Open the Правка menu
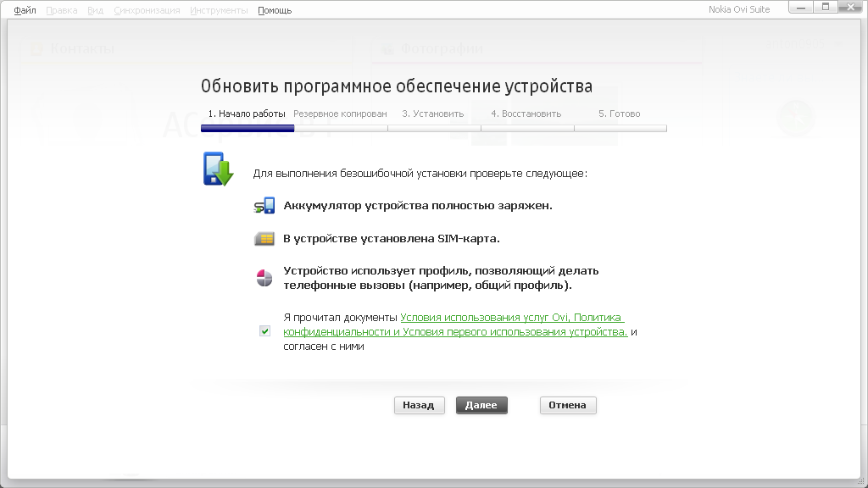Viewport: 868px width, 488px height. (60, 10)
